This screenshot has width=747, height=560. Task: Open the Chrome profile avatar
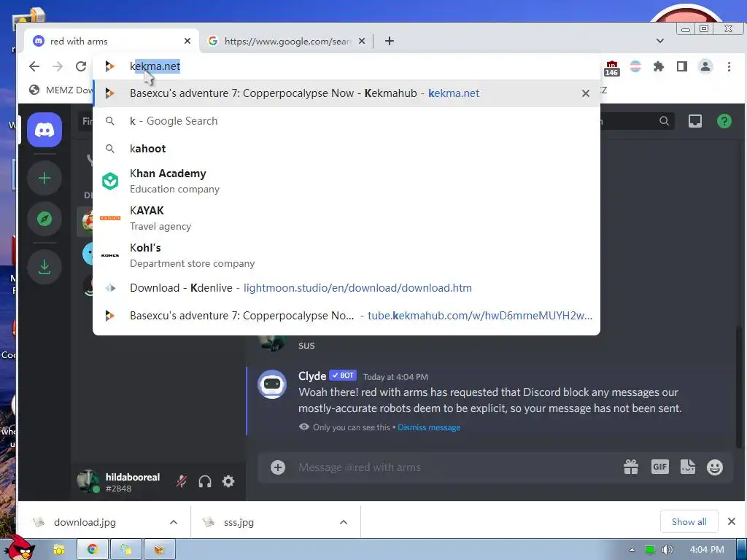click(x=705, y=66)
